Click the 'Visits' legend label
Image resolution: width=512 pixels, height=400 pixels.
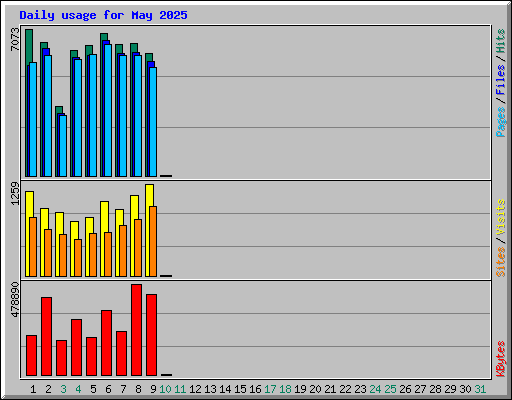(501, 217)
